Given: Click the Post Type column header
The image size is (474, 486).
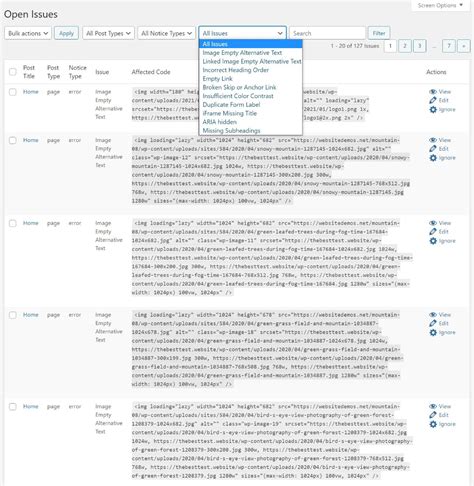Looking at the screenshot, I should click(x=53, y=72).
